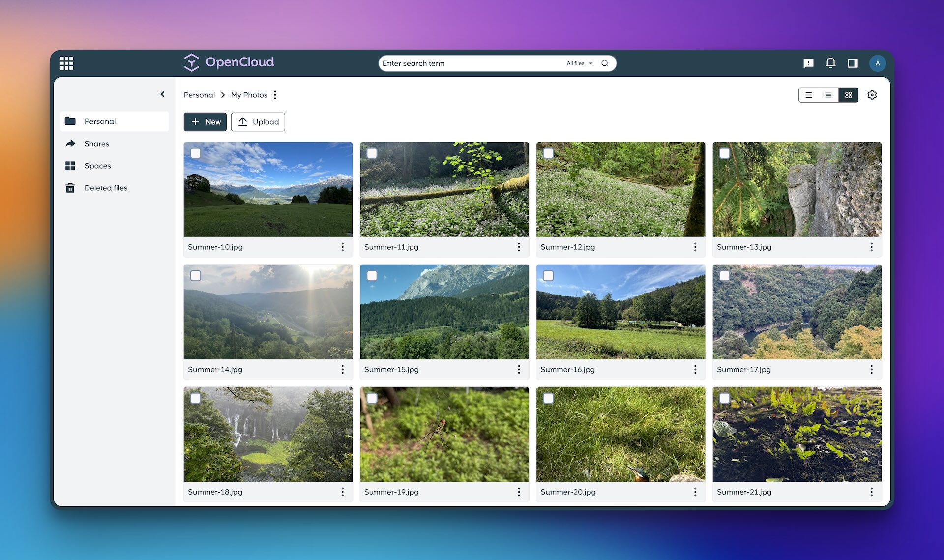
Task: Open Spaces from the sidebar
Action: tap(97, 166)
